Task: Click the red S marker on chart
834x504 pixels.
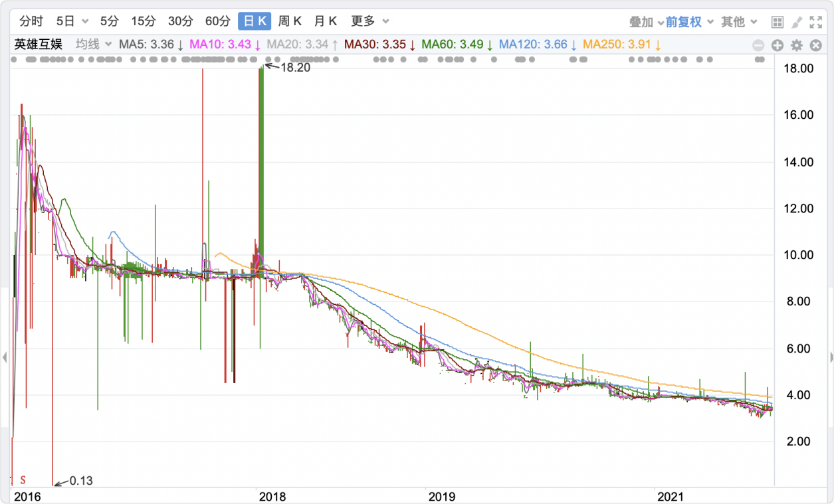Action: tap(23, 479)
